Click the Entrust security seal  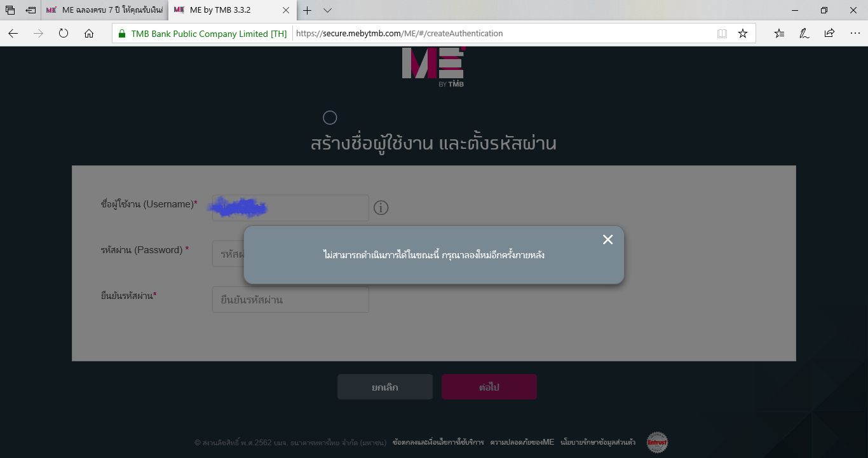657,442
